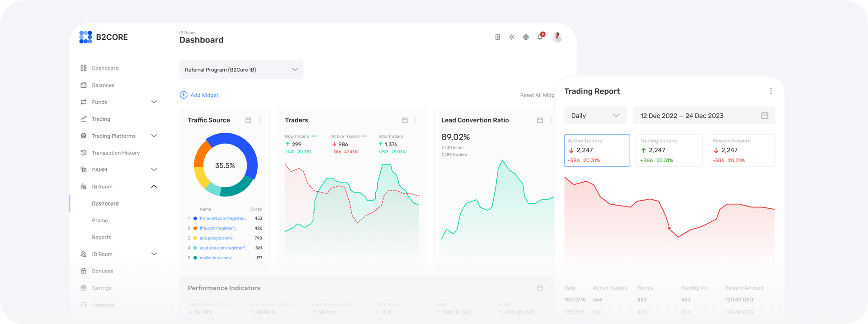Image resolution: width=868 pixels, height=324 pixels.
Task: Click the Bonuses gift icon
Action: tap(84, 271)
